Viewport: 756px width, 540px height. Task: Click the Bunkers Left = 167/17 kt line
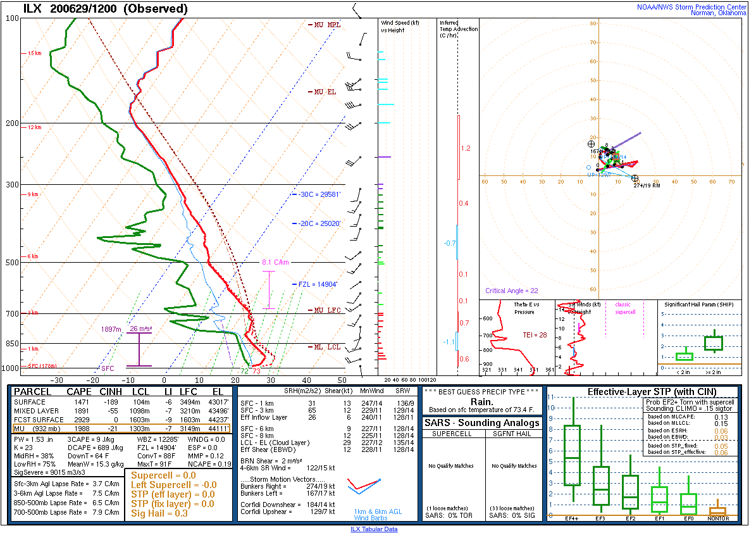pyautogui.click(x=288, y=493)
